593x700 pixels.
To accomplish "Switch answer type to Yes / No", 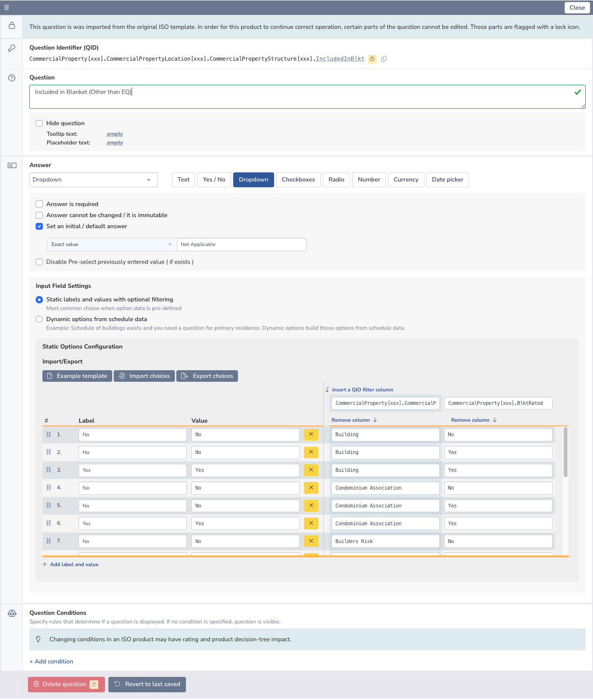I will coord(214,180).
